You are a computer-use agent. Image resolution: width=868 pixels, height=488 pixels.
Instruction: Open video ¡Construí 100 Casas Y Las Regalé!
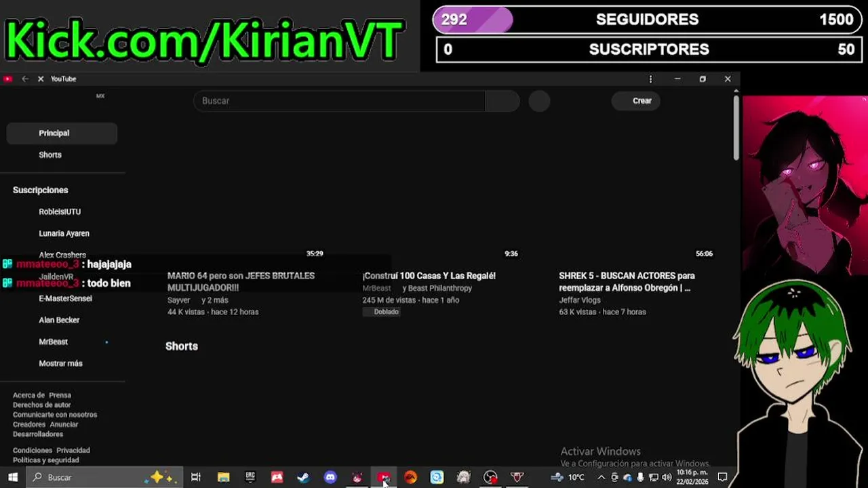429,276
